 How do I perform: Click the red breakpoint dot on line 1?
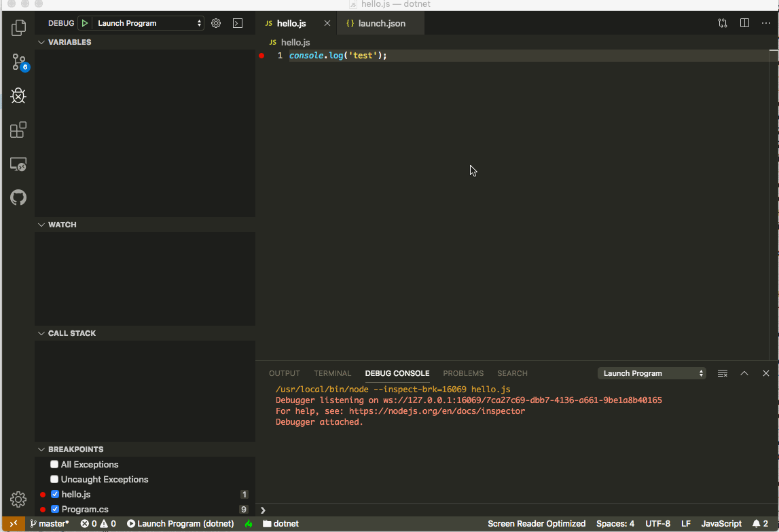261,56
